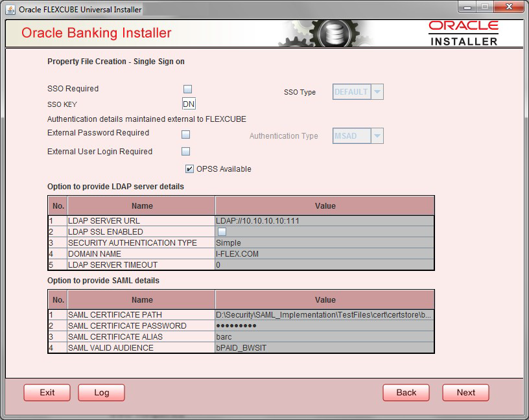Select the LDAP SERVER TIMEOUT name cell

point(141,265)
